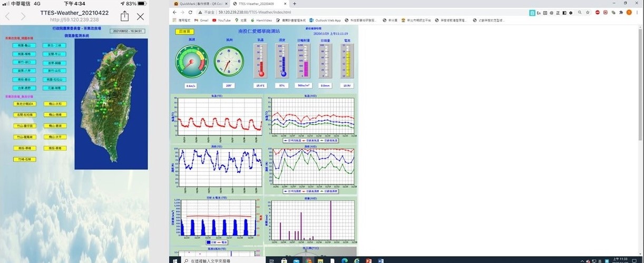Click the Taiwan satellite map image
This screenshot has height=263, width=644.
tap(111, 103)
